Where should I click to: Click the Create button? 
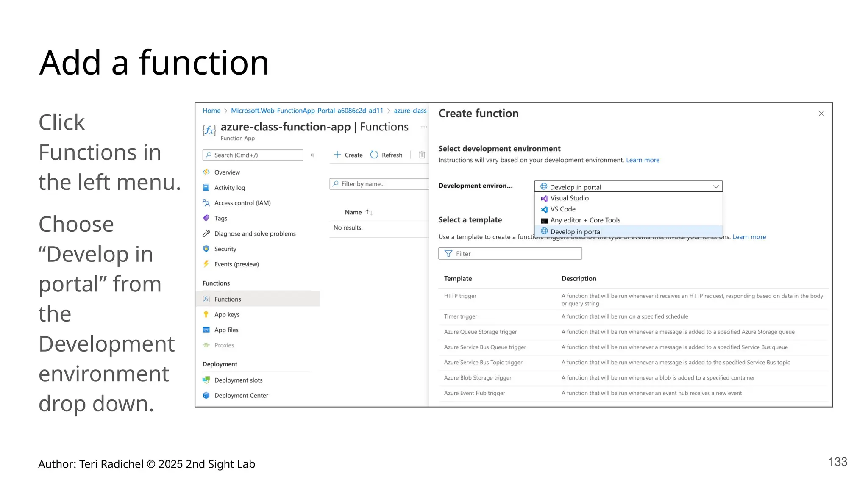pyautogui.click(x=348, y=155)
